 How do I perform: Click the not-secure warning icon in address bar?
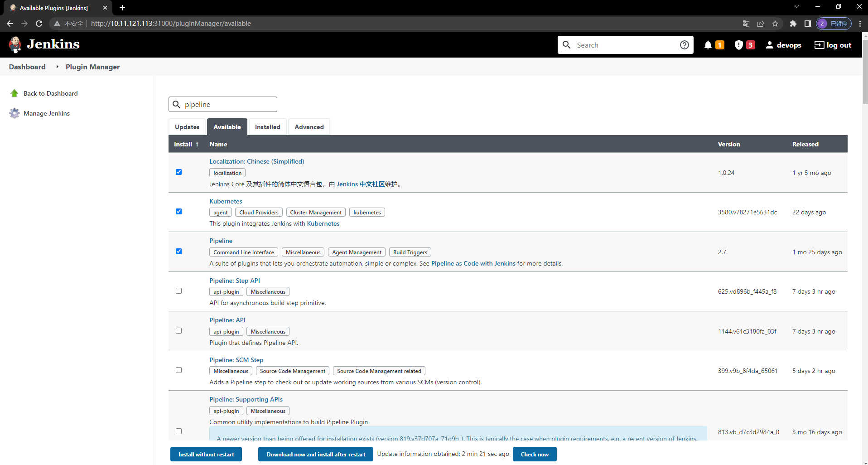tap(57, 24)
